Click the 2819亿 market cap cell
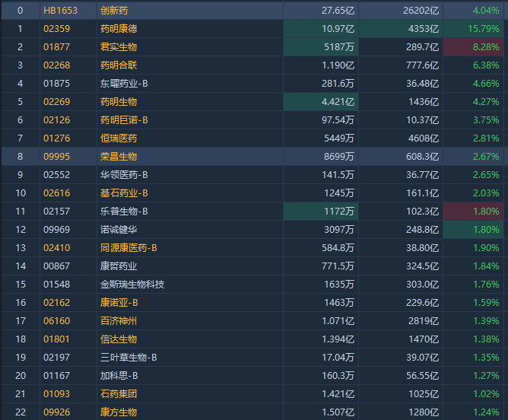Viewport: 508px width, 420px height. 401,321
